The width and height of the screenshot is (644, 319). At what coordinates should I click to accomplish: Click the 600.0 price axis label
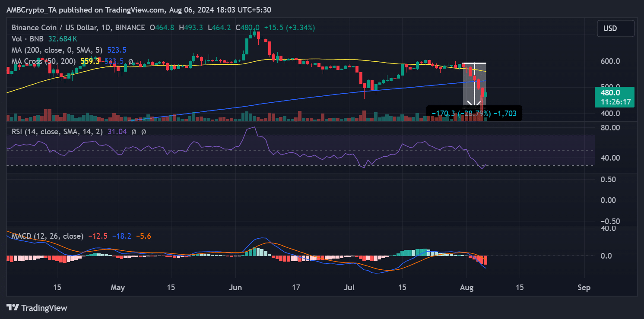point(610,61)
